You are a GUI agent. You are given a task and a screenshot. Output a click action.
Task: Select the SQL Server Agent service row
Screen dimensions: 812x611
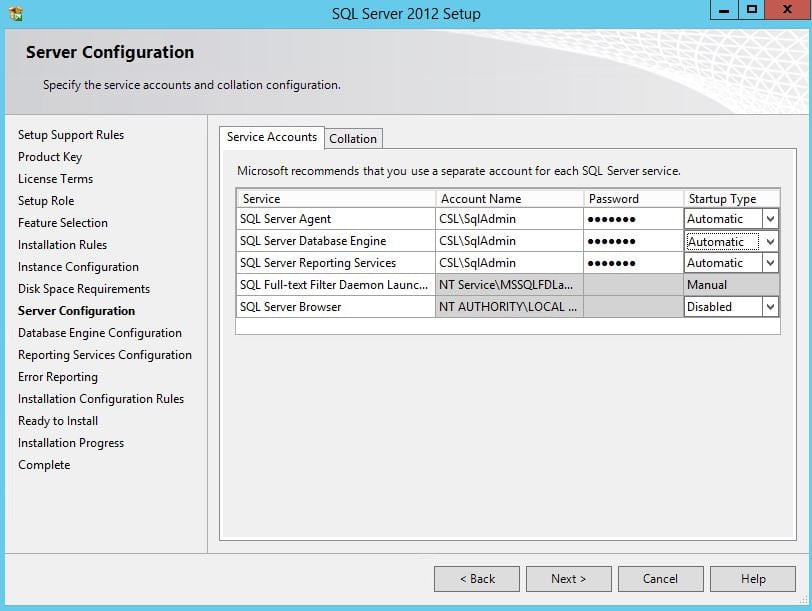tap(508, 219)
